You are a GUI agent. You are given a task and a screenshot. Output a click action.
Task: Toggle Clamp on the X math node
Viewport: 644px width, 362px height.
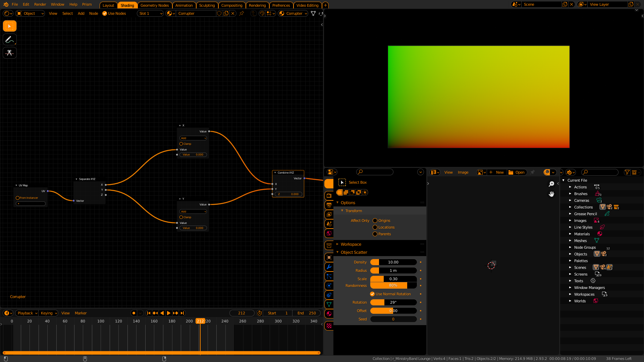click(181, 144)
